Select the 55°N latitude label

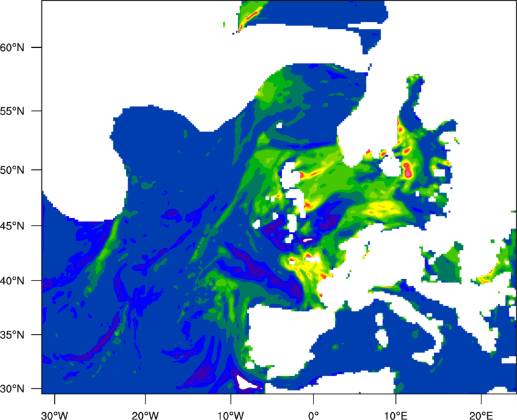pyautogui.click(x=12, y=111)
